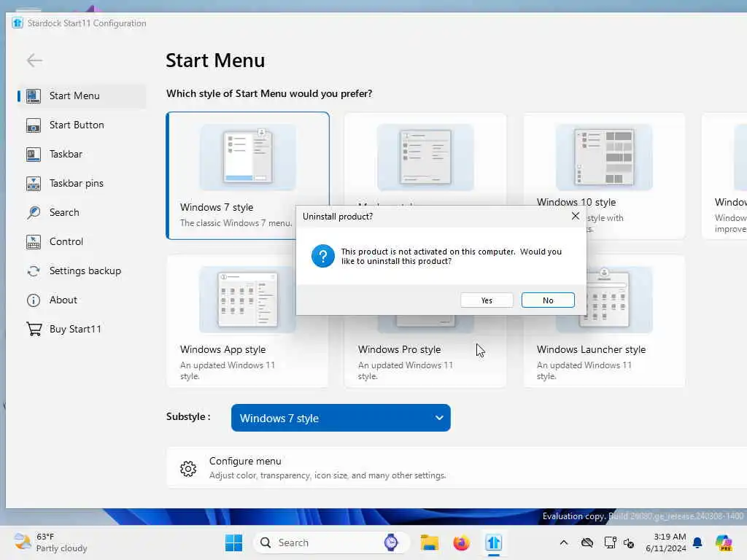Open Configure menu settings row
Image resolution: width=747 pixels, height=560 pixels.
(x=457, y=467)
